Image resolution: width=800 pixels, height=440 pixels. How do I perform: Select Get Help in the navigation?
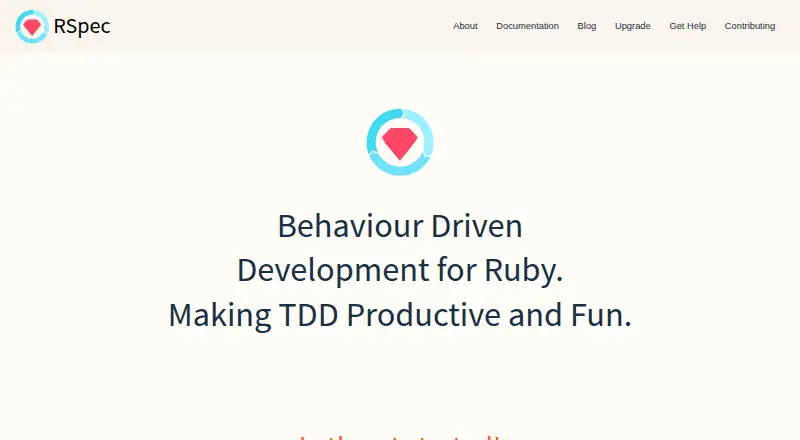click(688, 26)
